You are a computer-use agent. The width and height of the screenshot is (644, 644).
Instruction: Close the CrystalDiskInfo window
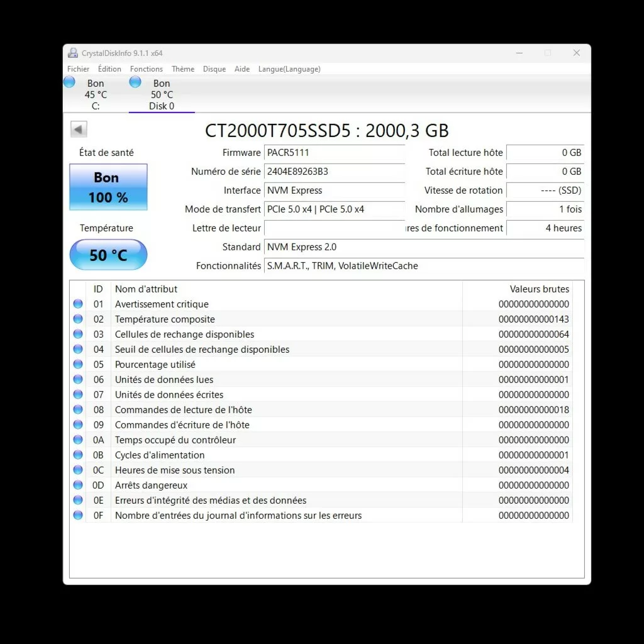[x=577, y=53]
